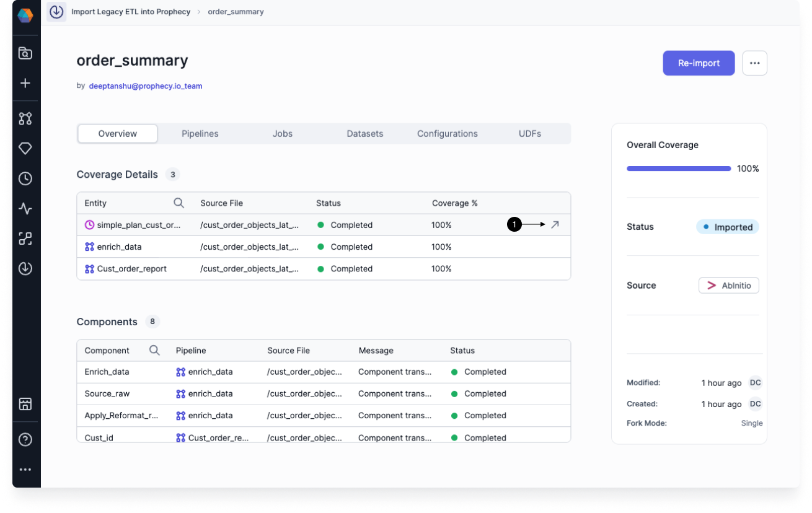Open deeptanshu@prophecy.io_team link
Image resolution: width=812 pixels, height=513 pixels.
point(146,86)
